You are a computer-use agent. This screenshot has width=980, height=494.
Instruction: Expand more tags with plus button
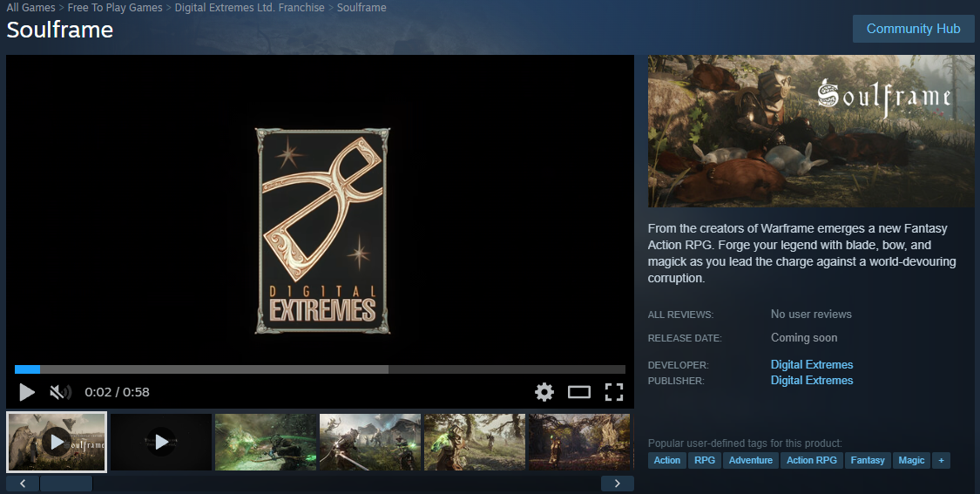click(941, 460)
